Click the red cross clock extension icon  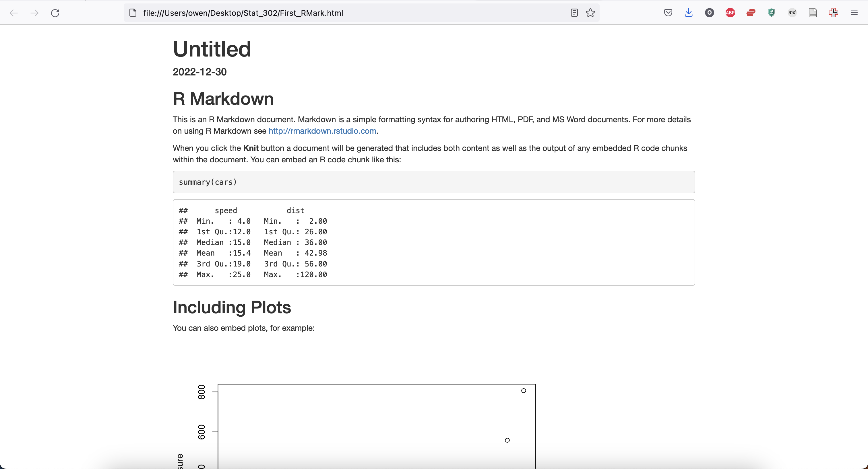[x=833, y=13]
